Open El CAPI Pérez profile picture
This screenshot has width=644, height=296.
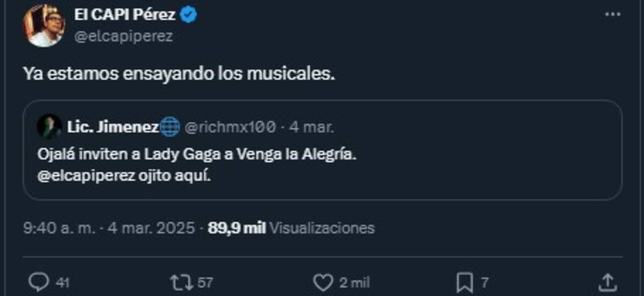pyautogui.click(x=44, y=26)
